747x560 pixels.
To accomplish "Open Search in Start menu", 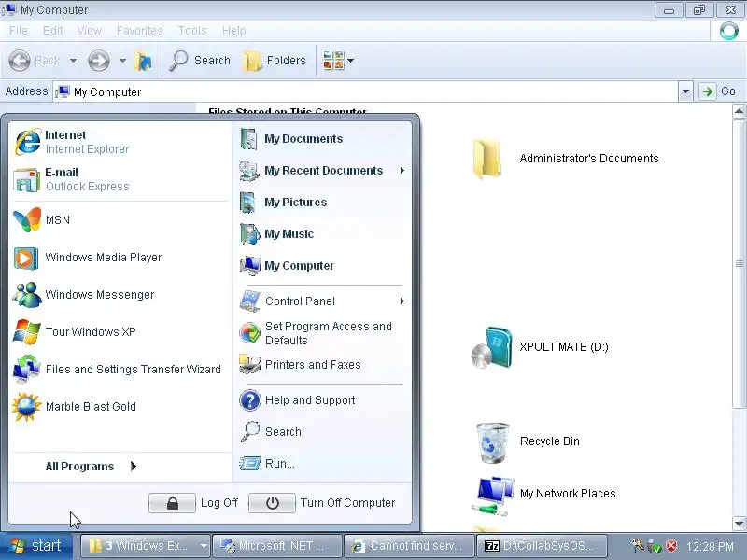I will (323, 432).
